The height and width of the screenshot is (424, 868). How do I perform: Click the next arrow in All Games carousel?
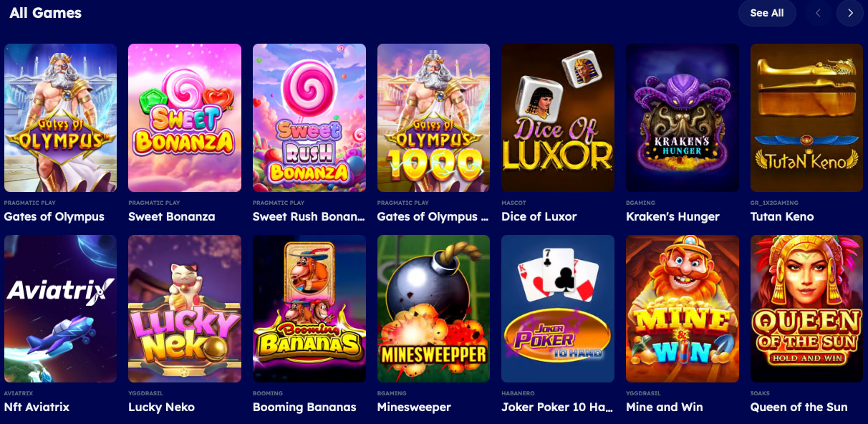click(850, 13)
